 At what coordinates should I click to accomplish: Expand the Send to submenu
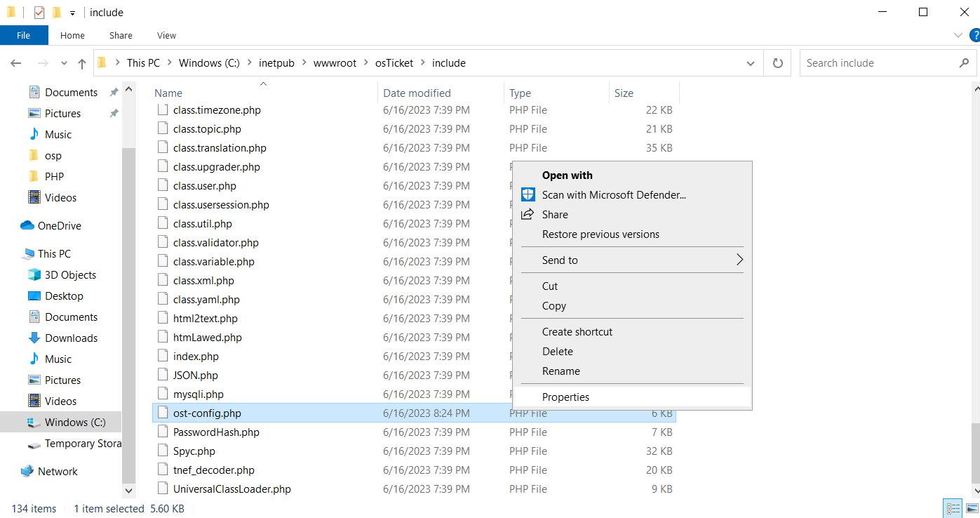(632, 260)
